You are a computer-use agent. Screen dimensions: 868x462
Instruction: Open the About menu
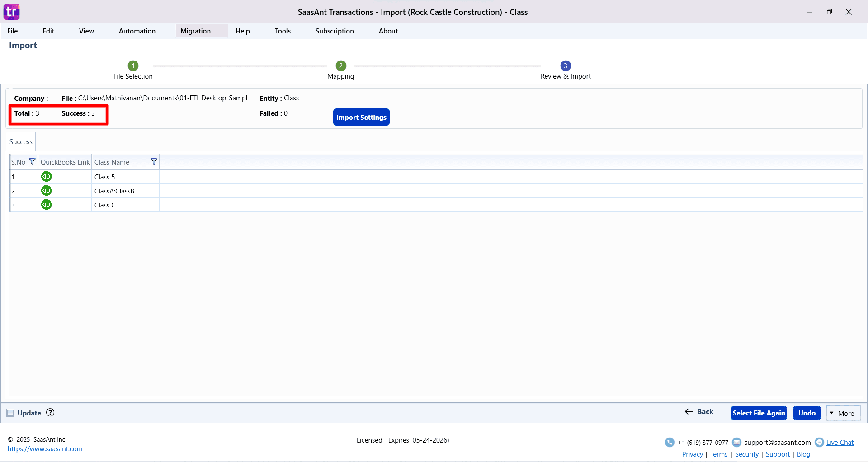click(x=388, y=31)
